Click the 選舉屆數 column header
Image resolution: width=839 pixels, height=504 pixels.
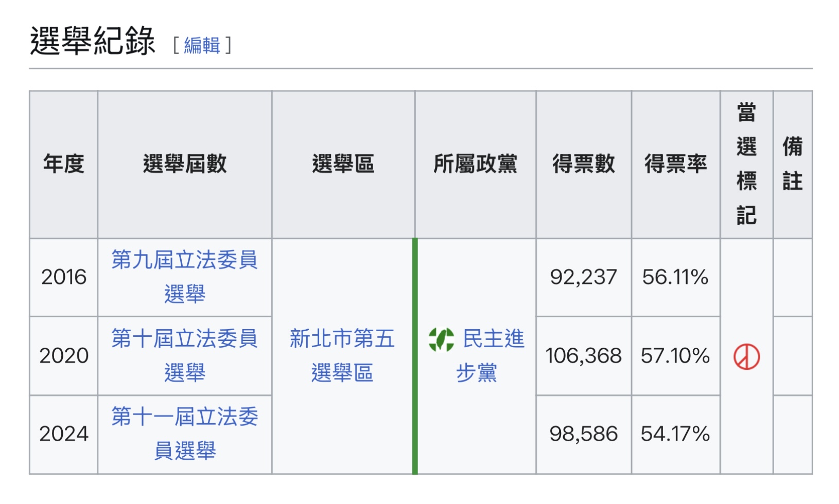coord(184,164)
